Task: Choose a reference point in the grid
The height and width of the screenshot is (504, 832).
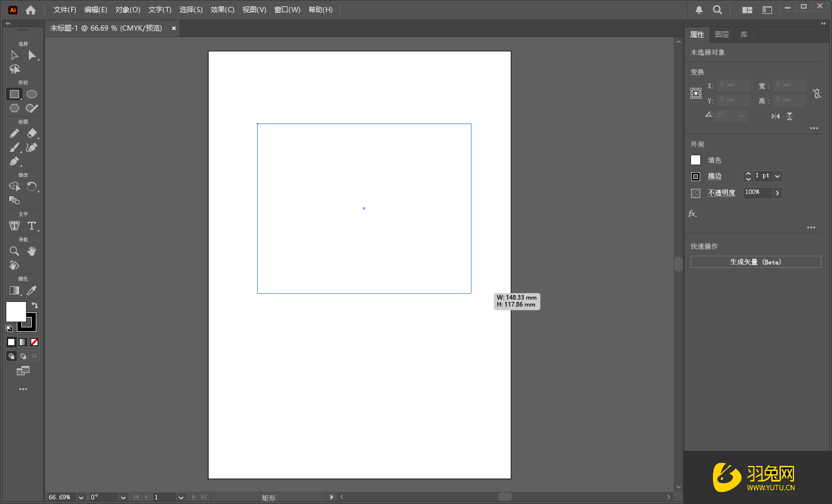Action: [x=696, y=94]
